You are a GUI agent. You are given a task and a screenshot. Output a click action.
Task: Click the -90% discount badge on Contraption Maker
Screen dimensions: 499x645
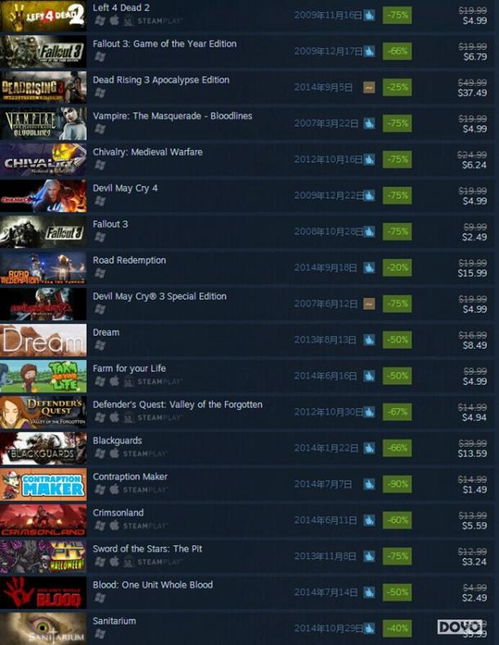click(397, 484)
